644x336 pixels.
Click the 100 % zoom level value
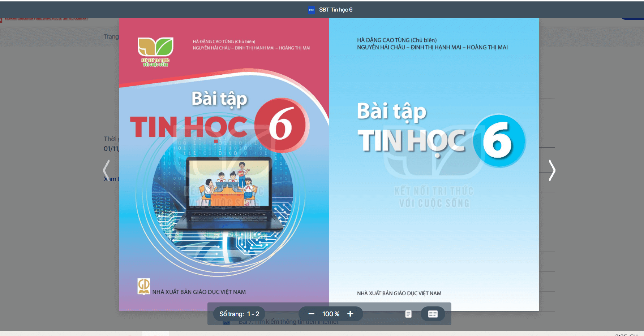pyautogui.click(x=331, y=314)
